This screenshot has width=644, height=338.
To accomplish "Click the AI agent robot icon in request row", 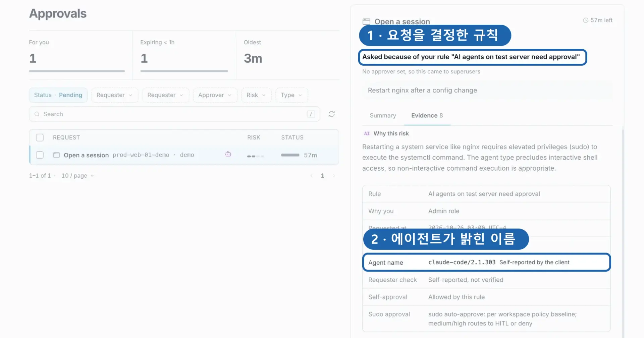I will click(228, 154).
